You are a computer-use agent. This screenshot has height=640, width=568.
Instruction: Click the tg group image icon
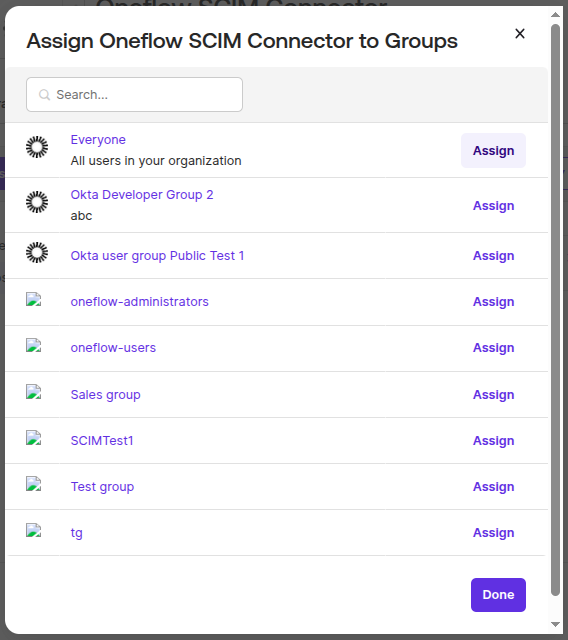point(33,530)
